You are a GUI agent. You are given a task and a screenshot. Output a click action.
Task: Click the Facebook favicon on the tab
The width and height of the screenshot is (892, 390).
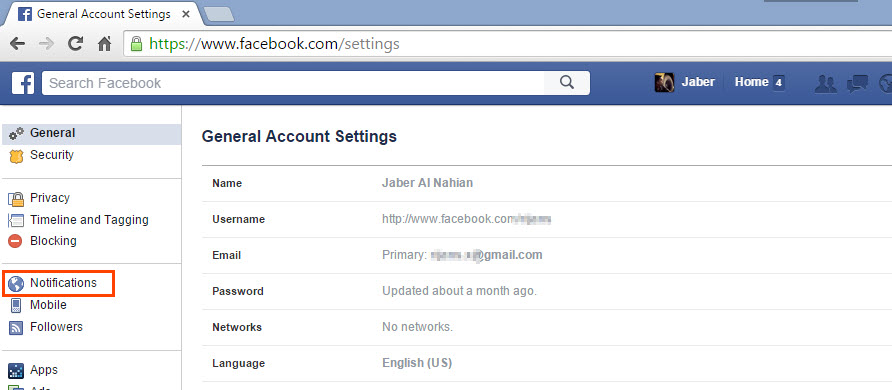pyautogui.click(x=24, y=14)
